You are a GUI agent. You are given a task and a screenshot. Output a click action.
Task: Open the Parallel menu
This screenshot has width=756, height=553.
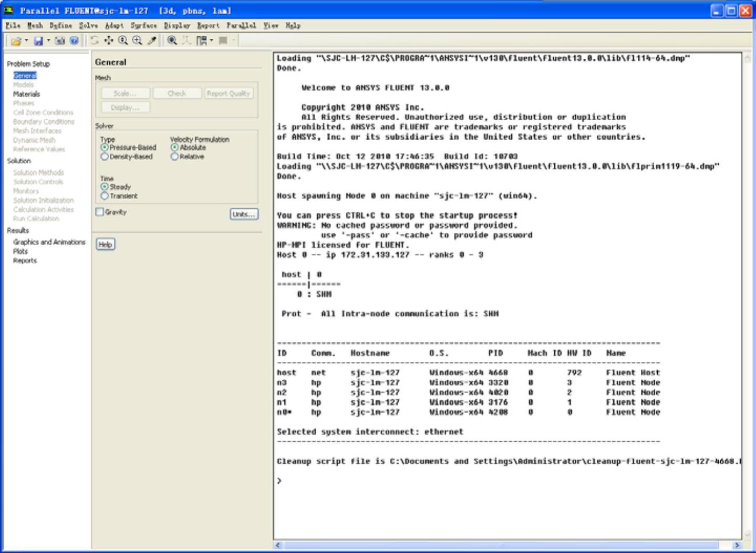point(241,25)
